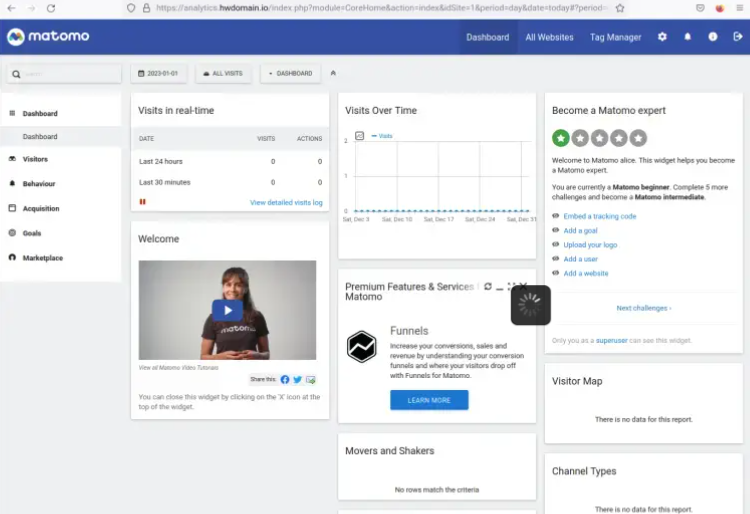Refresh the Premium Features widget

point(487,286)
